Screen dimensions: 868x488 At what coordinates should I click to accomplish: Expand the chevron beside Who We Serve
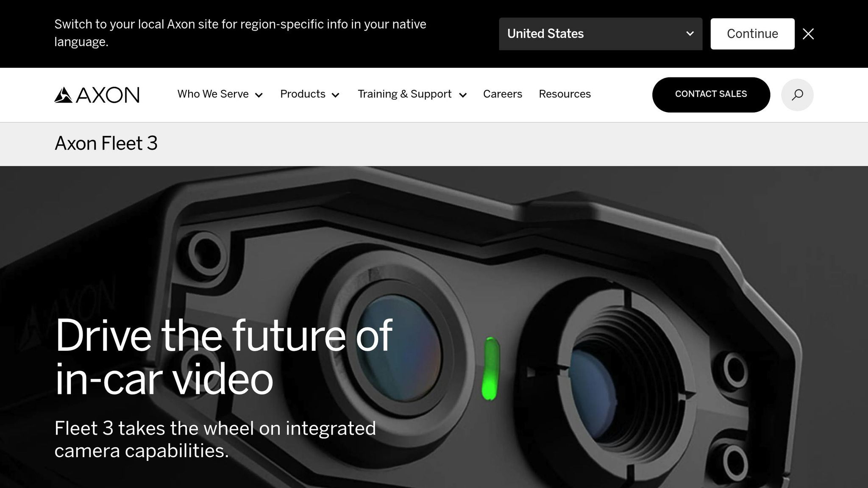[x=259, y=95]
